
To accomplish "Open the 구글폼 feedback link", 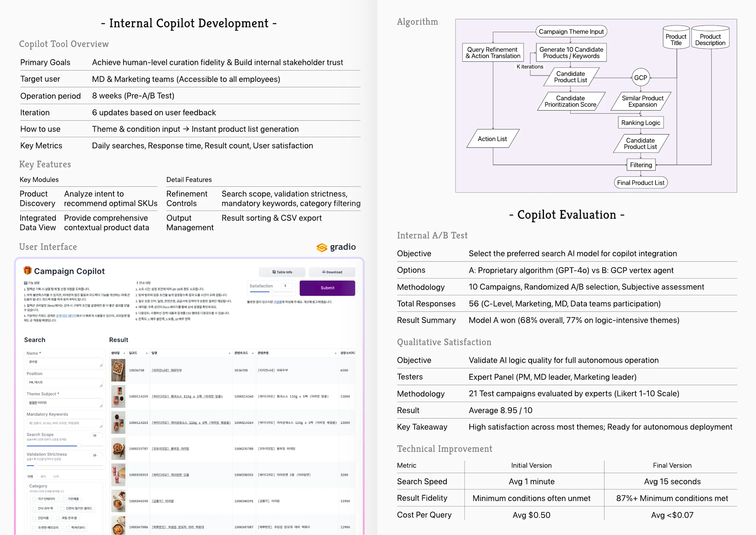I will click(278, 302).
